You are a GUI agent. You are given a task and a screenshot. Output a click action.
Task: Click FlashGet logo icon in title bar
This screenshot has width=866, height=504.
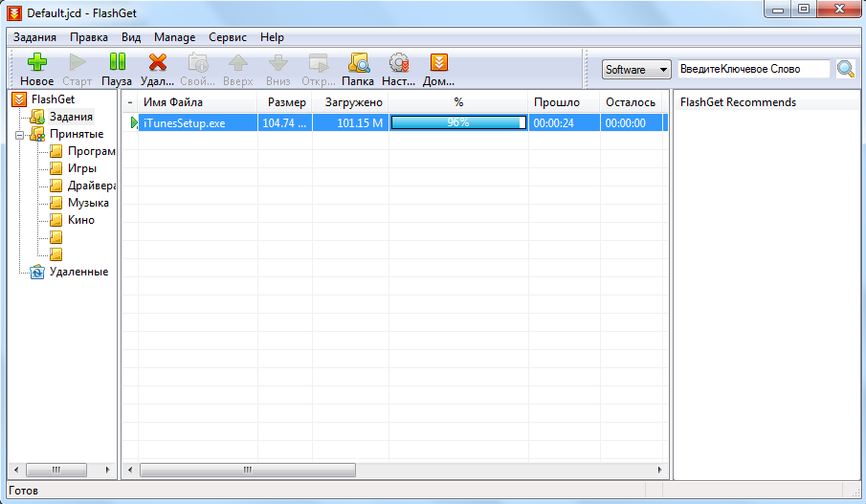point(14,12)
